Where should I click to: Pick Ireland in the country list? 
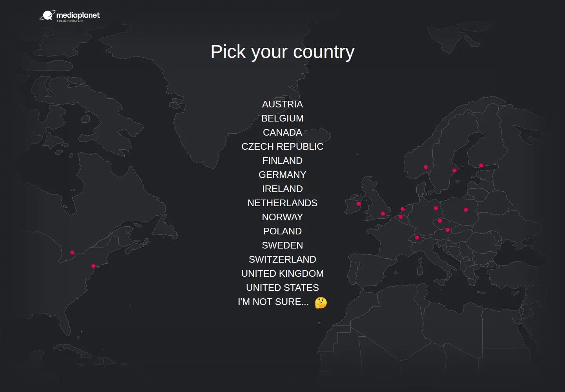point(282,189)
